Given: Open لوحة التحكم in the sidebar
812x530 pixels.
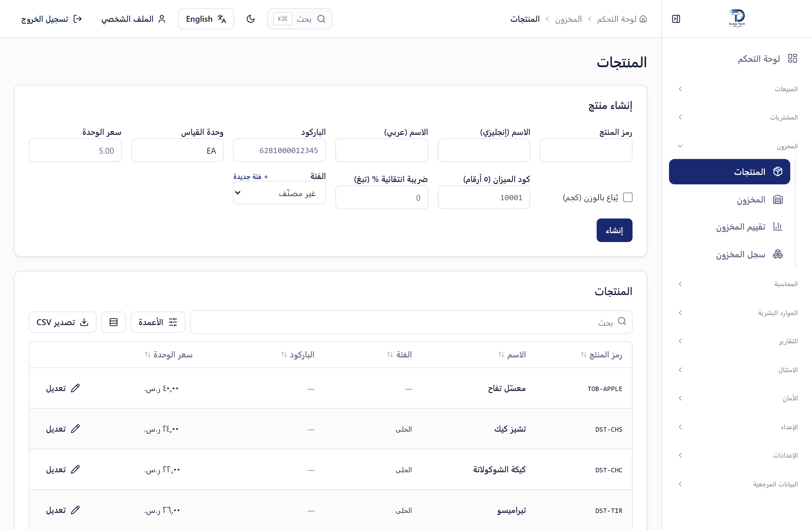Looking at the screenshot, I should point(737,58).
